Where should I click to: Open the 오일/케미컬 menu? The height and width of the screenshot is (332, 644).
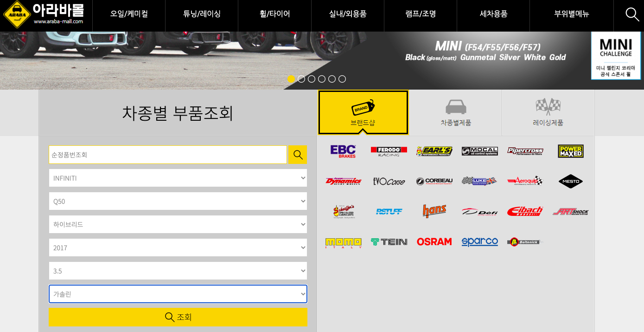click(129, 14)
